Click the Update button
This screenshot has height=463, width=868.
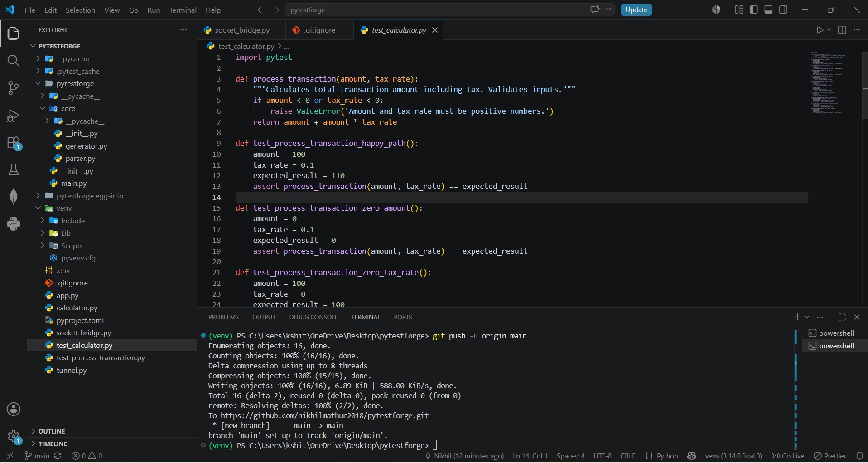636,10
